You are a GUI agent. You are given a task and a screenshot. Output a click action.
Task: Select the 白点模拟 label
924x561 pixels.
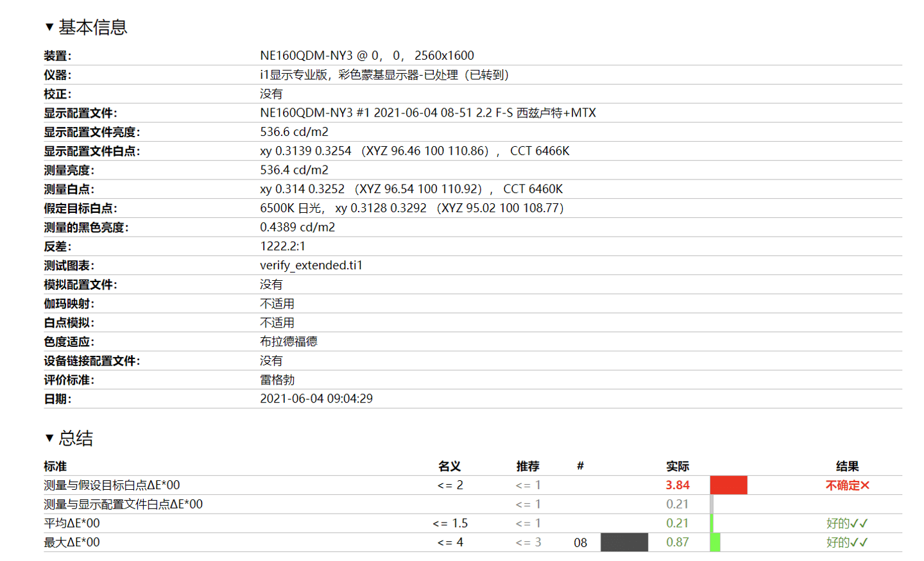[69, 322]
